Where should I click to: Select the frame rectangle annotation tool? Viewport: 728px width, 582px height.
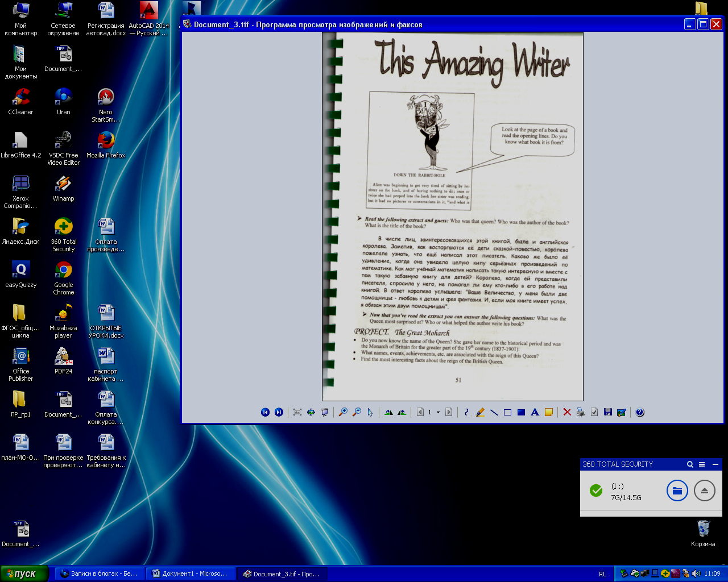click(507, 412)
